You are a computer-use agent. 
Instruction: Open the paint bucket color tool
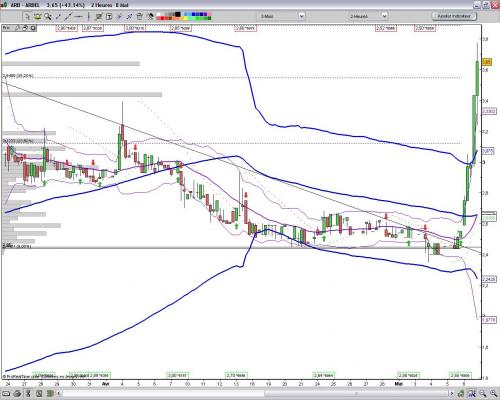point(150,16)
